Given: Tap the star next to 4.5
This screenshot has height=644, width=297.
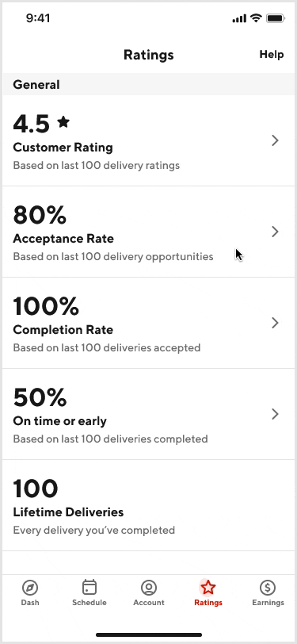Looking at the screenshot, I should pos(63,121).
